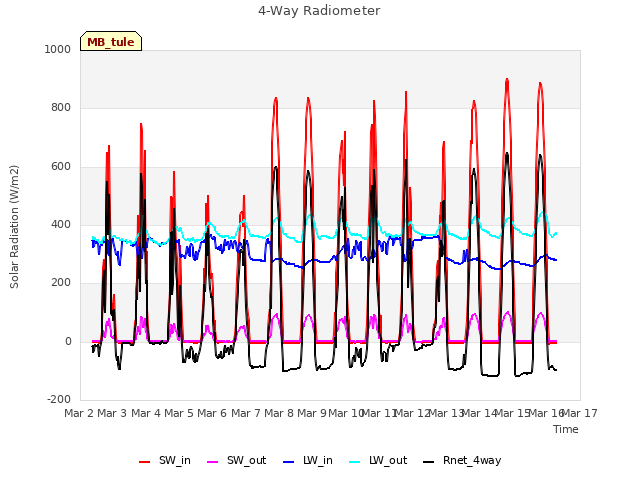This screenshot has height=480, width=640.
Task: Toggle the Rnet_4way legend entry
Action: click(462, 461)
